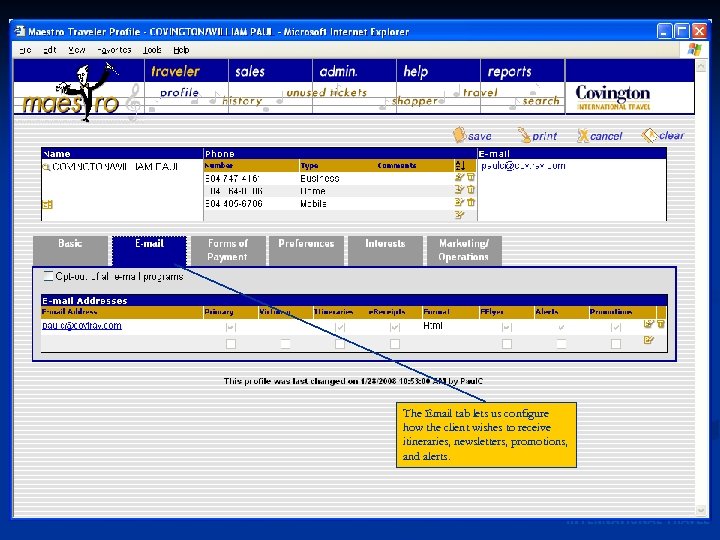Click the cancel icon button
This screenshot has height=540, width=720.
point(600,135)
